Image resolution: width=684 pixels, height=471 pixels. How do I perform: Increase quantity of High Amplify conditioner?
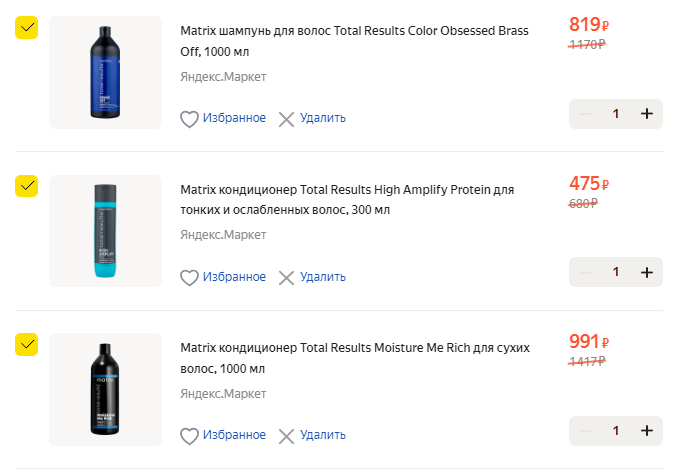coord(646,272)
